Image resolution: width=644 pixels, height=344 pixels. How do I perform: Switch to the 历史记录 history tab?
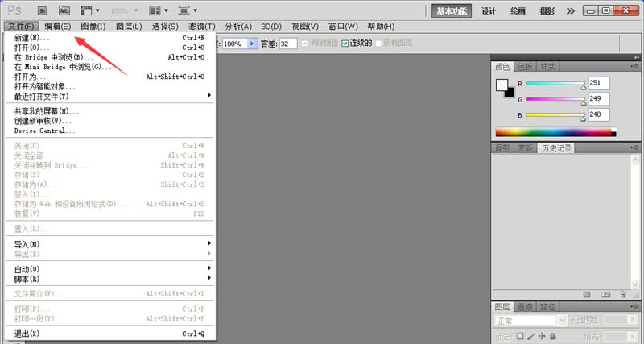[x=556, y=148]
